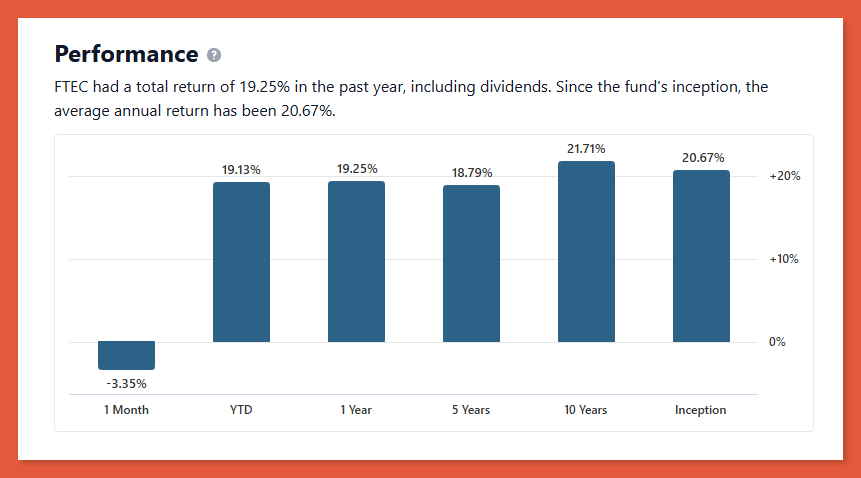Select the YTD bar in the chart
861x478 pixels.
click(241, 262)
